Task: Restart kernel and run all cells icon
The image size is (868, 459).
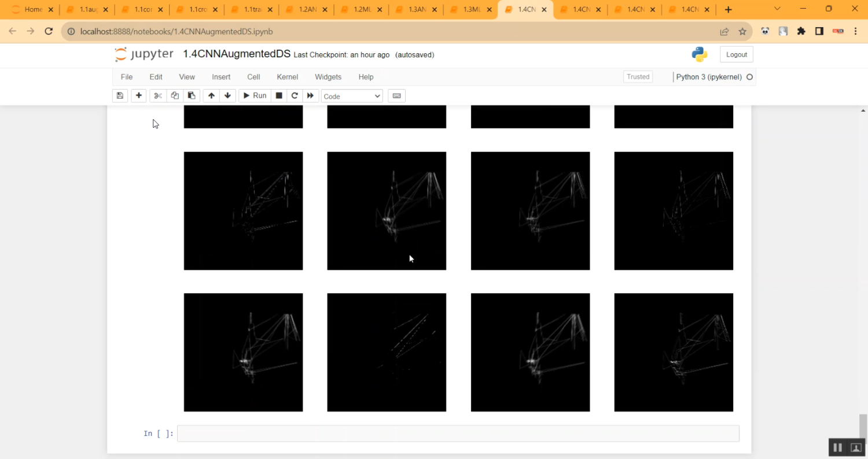Action: (311, 95)
